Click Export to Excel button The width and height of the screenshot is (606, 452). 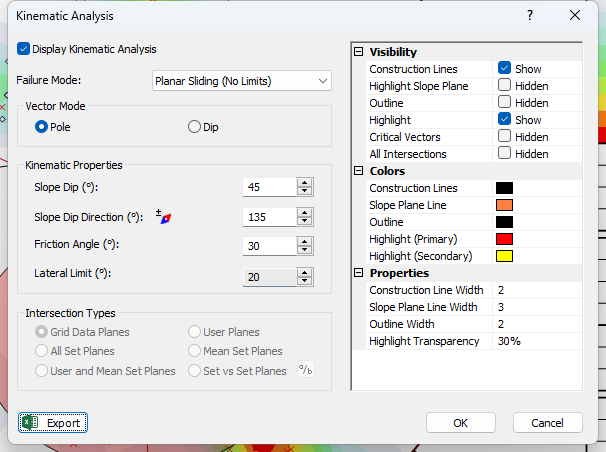(53, 423)
